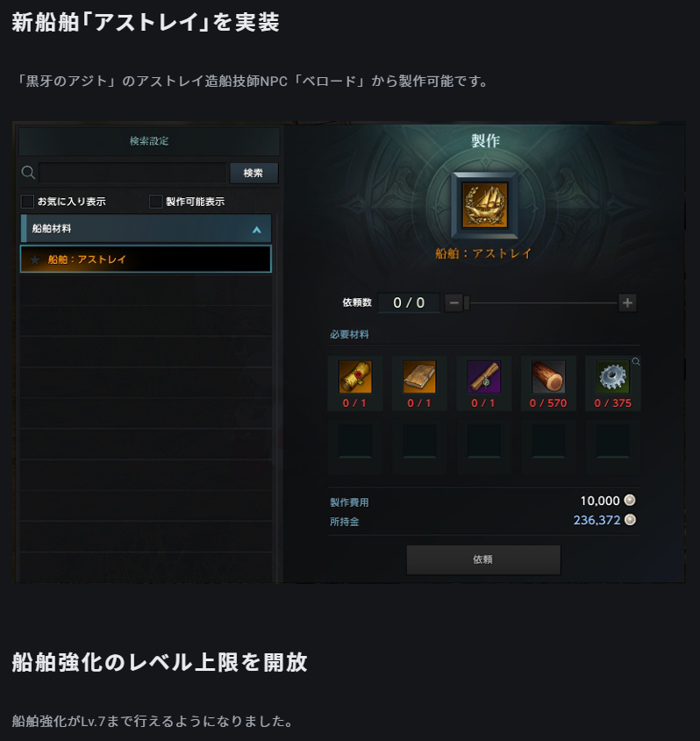Click the magnifier icon beside search field
The width and height of the screenshot is (700, 741).
pyautogui.click(x=28, y=173)
